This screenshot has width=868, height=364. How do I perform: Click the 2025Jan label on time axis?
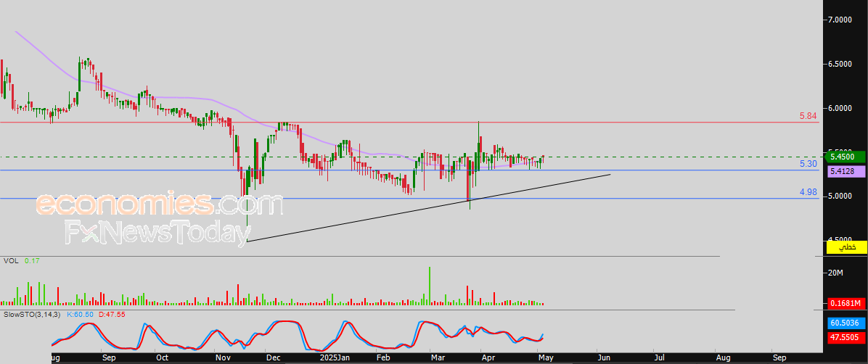point(334,358)
